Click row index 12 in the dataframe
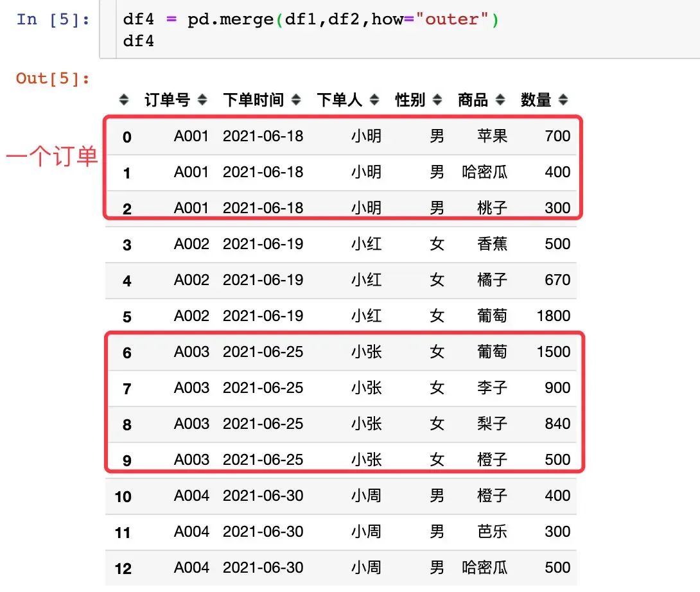 point(123,568)
